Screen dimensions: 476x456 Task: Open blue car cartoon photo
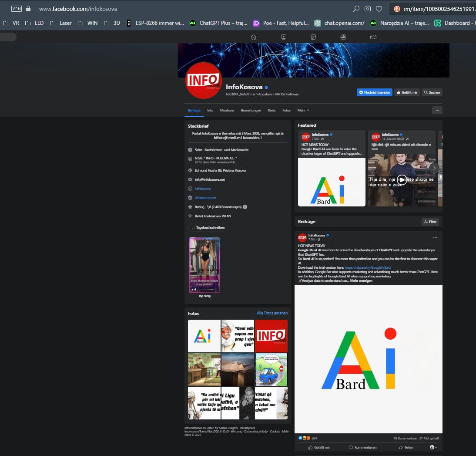click(x=271, y=369)
